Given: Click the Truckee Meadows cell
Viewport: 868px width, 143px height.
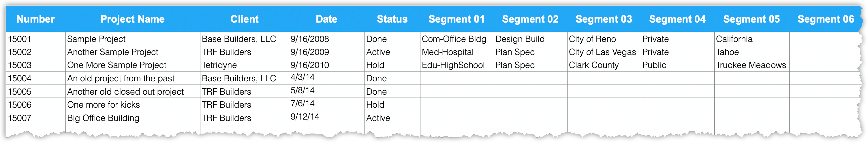Looking at the screenshot, I should point(752,65).
